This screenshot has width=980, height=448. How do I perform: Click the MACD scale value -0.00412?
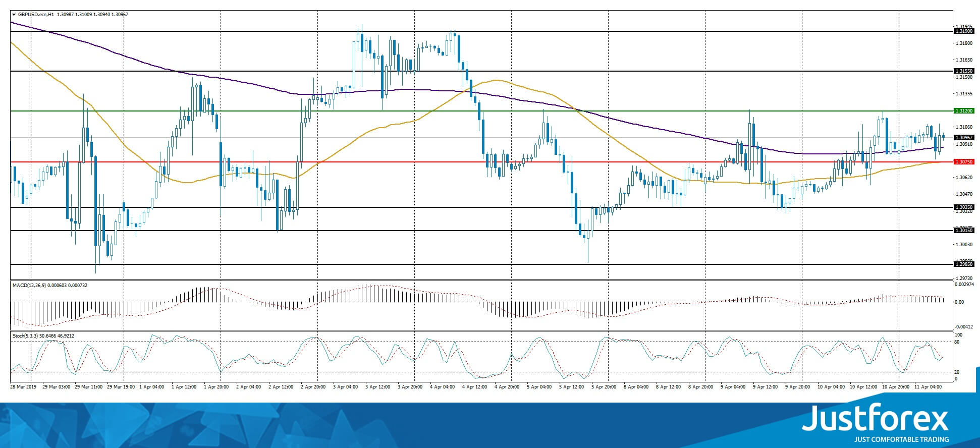click(x=965, y=327)
